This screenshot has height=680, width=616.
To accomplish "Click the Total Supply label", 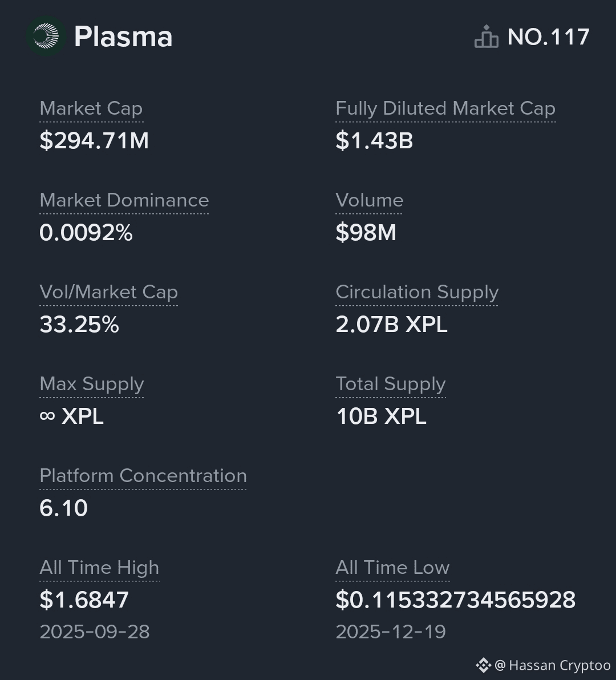I will tap(391, 384).
